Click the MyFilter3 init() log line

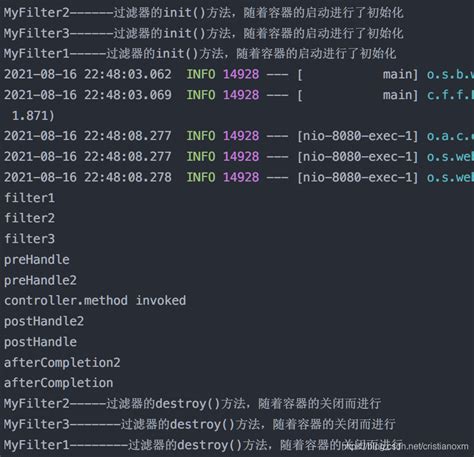tap(204, 33)
